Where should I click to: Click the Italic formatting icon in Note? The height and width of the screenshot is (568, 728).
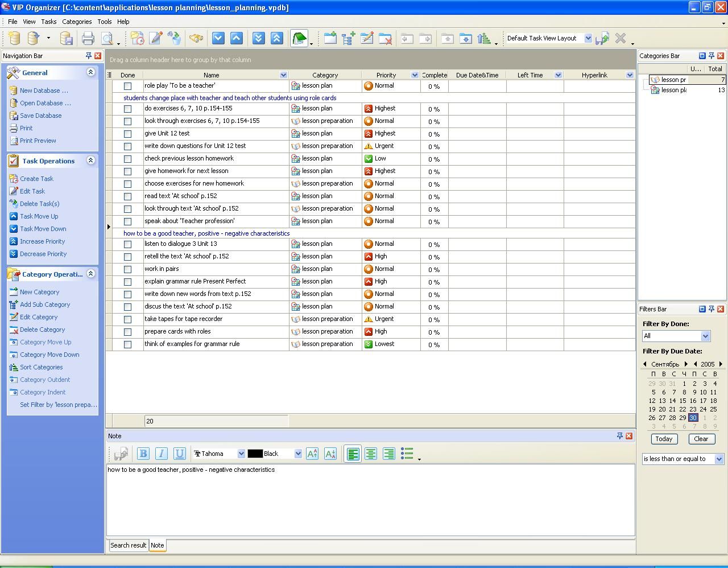[x=162, y=454]
